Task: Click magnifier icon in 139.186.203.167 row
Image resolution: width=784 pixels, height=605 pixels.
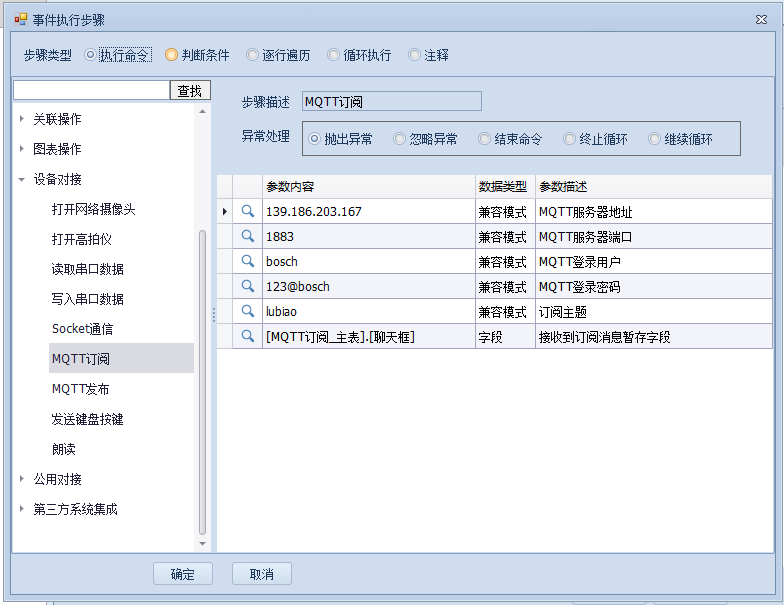Action: (247, 211)
